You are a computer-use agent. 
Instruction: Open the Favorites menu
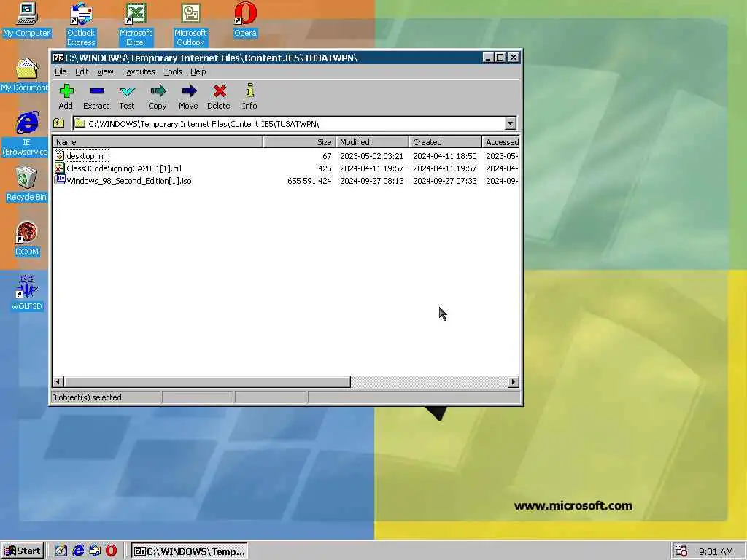point(138,71)
